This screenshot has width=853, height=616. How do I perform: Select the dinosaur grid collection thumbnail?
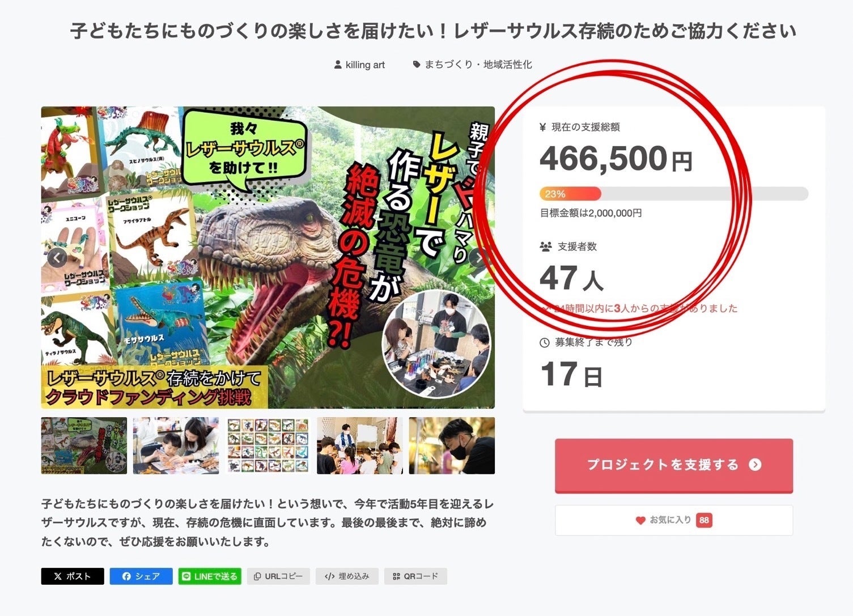268,445
